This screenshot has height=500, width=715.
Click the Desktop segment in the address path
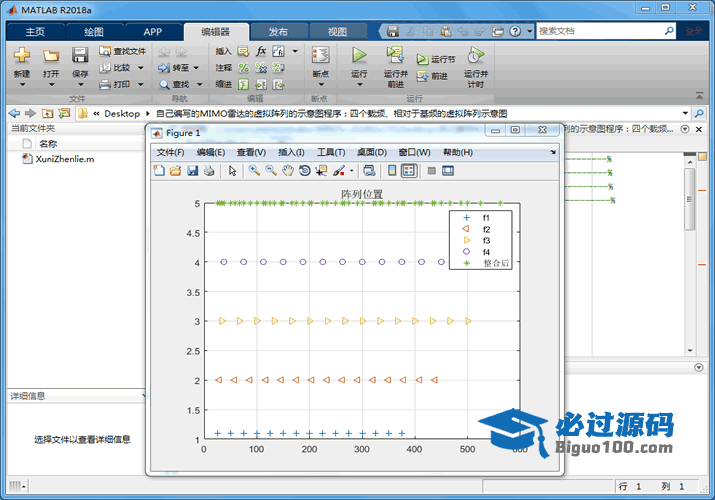click(x=122, y=113)
